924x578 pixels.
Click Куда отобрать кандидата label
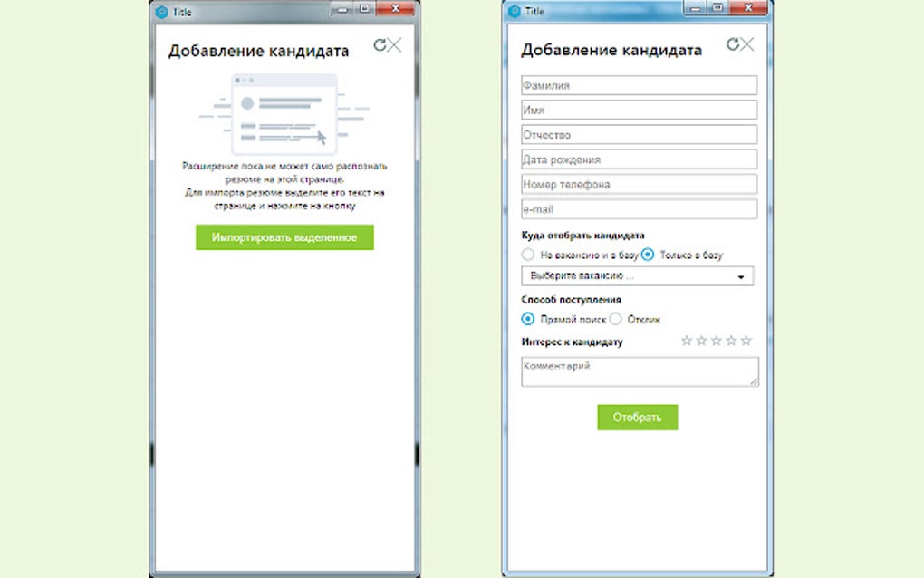(x=582, y=235)
